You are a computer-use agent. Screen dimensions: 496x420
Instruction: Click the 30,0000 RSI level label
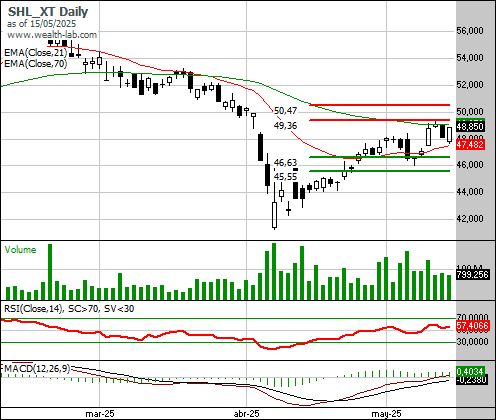click(472, 342)
